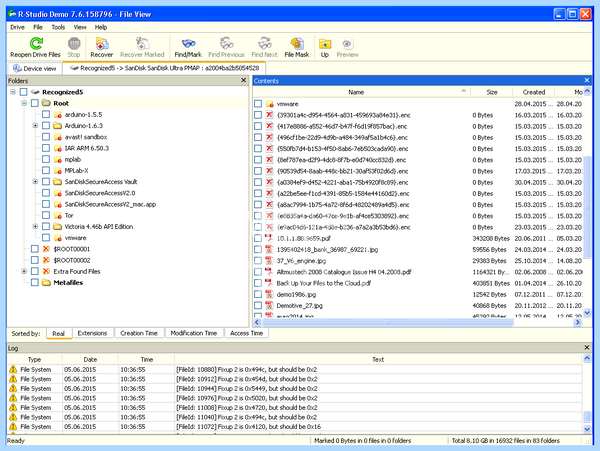This screenshot has width=600, height=451.
Task: Click the Preview eye icon
Action: pyautogui.click(x=347, y=43)
